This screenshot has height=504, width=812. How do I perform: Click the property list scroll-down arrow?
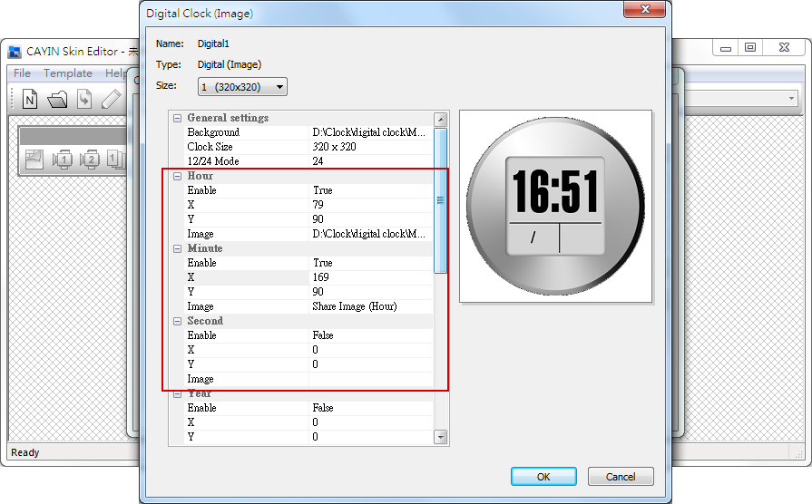click(441, 437)
